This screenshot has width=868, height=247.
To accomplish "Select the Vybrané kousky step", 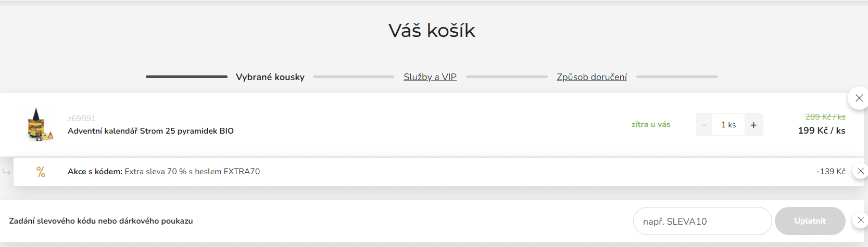I will point(270,77).
